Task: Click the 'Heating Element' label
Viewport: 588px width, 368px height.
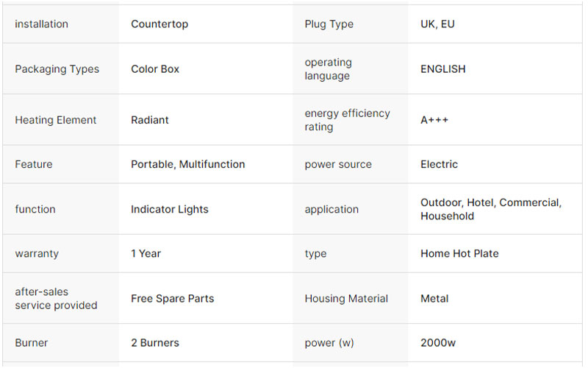Action: pos(56,120)
